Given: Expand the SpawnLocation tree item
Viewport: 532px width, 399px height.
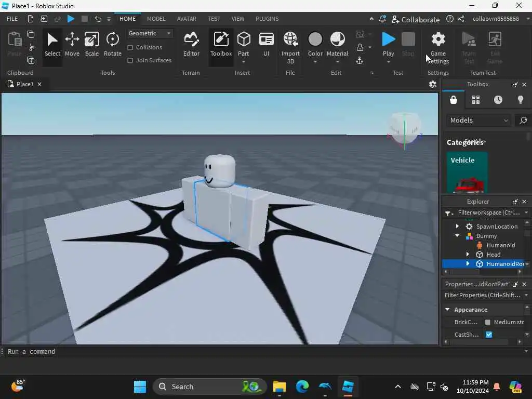Looking at the screenshot, I should (x=457, y=226).
